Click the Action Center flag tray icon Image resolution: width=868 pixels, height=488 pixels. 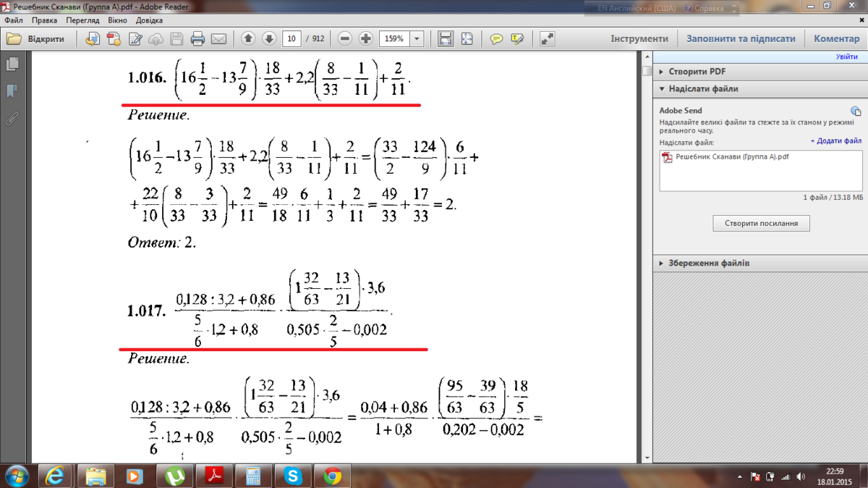pyautogui.click(x=755, y=476)
